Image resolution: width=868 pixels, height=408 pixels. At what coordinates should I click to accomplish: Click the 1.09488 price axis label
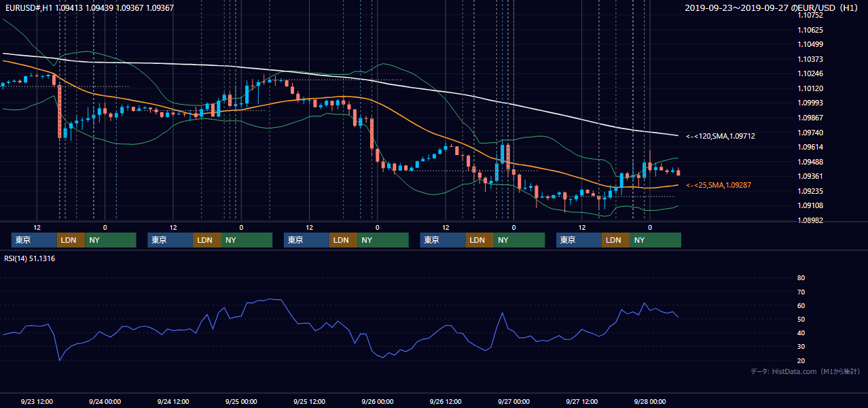810,162
